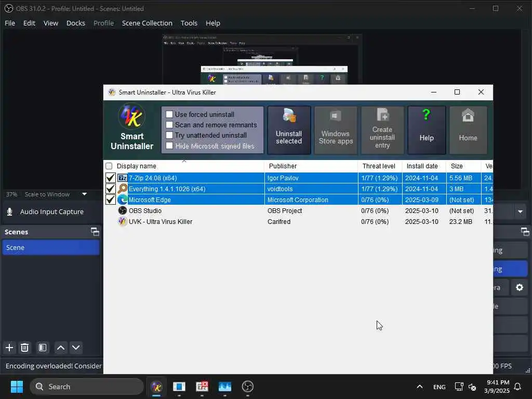Open Windows Store apps list

coord(336,130)
